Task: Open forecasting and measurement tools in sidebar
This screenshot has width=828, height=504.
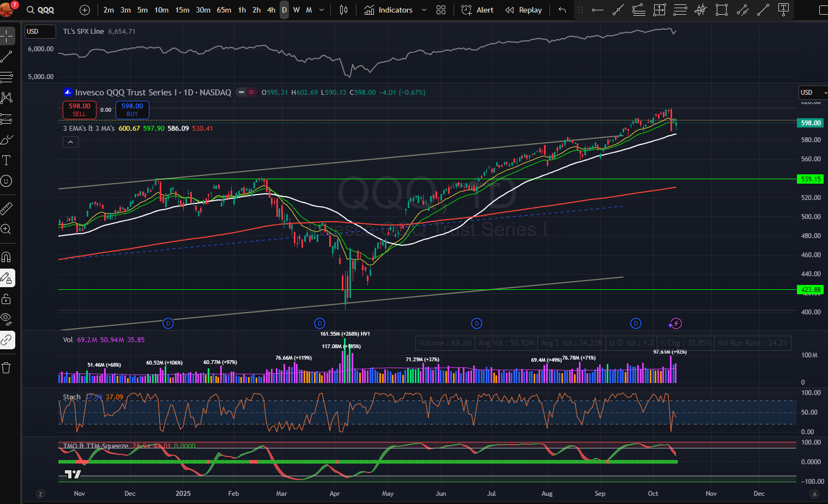Action: coord(7,119)
